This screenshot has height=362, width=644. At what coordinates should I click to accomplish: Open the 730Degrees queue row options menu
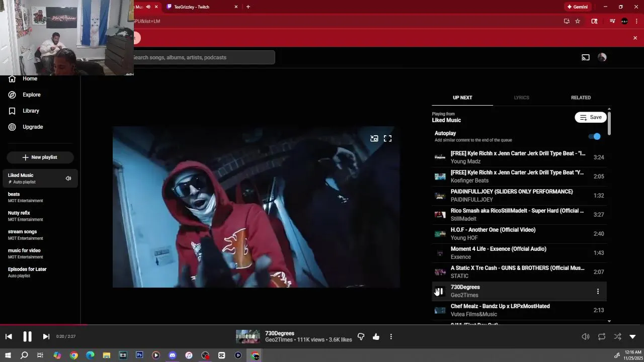(598, 291)
